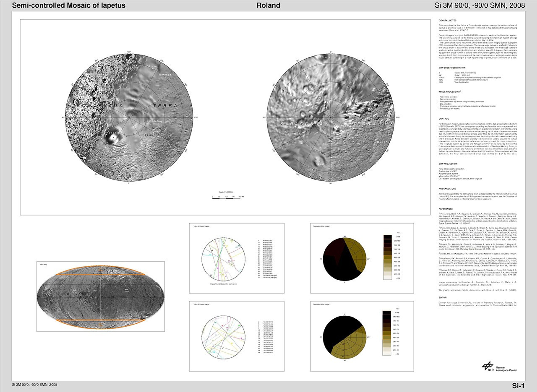Select the Berenger crater label
Image resolution: width=537 pixels, height=392 pixels.
click(166, 75)
